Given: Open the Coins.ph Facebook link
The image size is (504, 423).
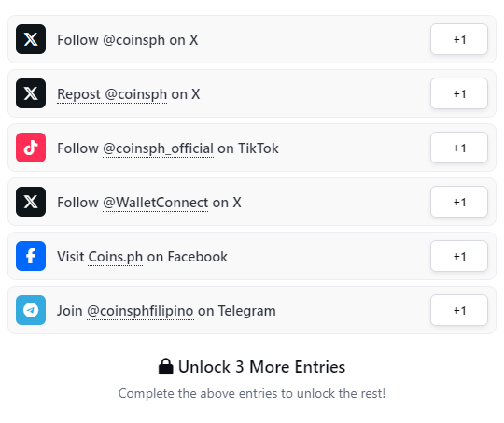Looking at the screenshot, I should pyautogui.click(x=115, y=257).
